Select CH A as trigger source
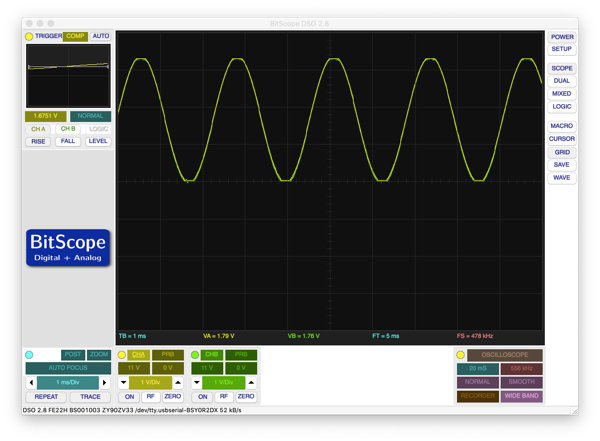 38,129
